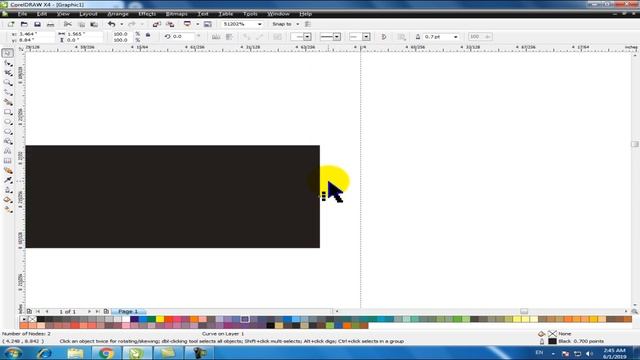Click the Print icon
Screen dimensions: 640x360
tap(50, 24)
